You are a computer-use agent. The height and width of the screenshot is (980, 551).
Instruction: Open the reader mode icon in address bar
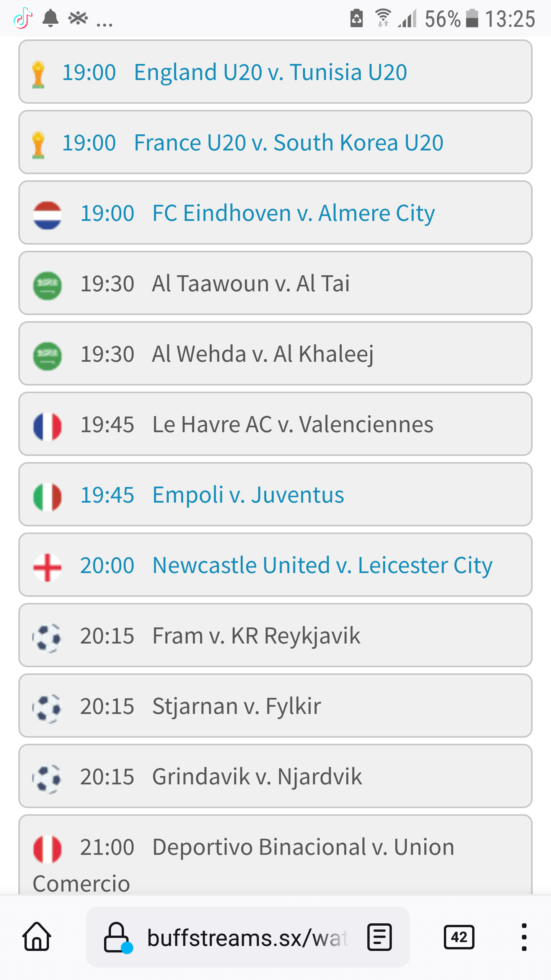tap(379, 937)
